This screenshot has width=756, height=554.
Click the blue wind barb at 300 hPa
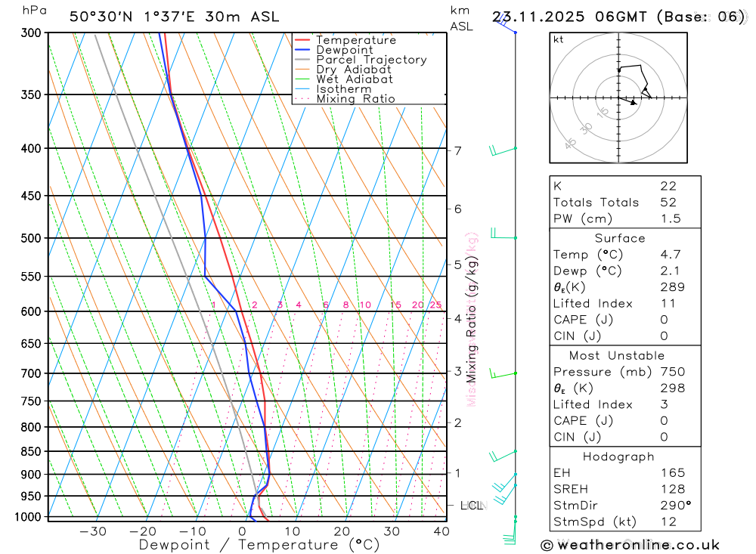(x=507, y=23)
